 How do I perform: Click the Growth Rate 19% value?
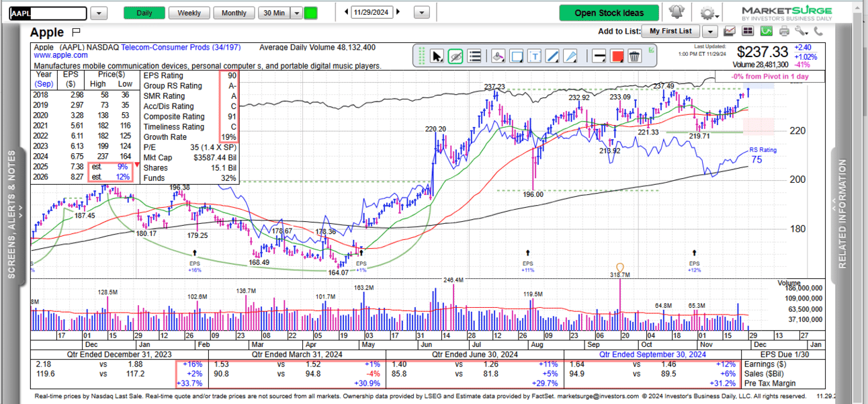point(230,137)
